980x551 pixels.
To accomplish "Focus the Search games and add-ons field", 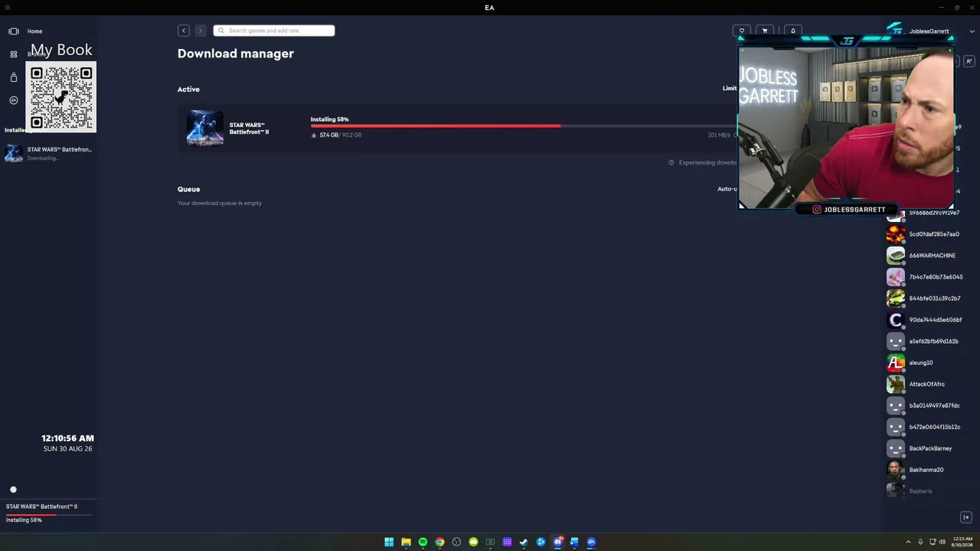I will (274, 31).
